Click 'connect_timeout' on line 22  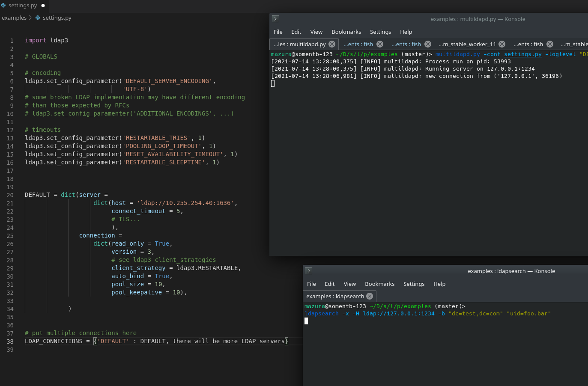138,211
